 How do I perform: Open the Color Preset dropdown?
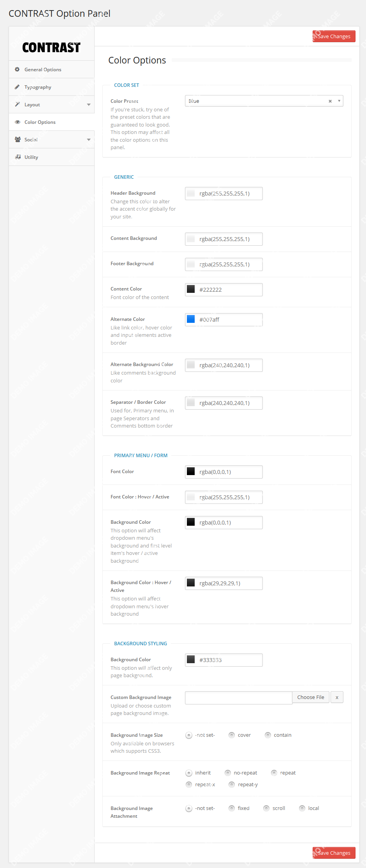click(339, 101)
